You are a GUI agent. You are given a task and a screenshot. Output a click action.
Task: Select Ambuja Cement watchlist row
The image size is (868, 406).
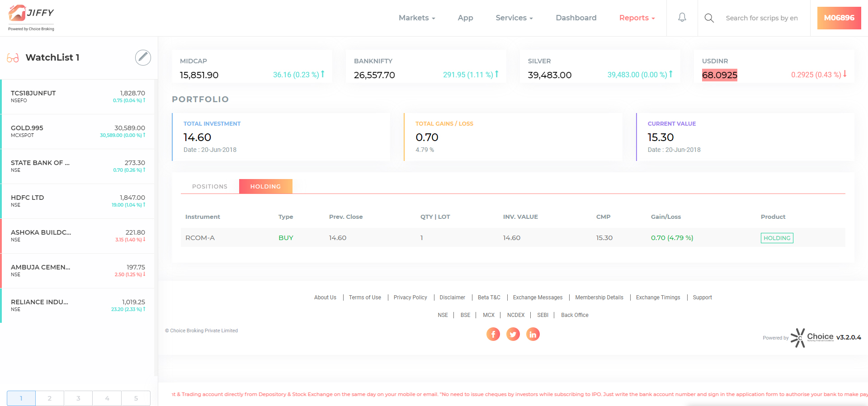(77, 271)
